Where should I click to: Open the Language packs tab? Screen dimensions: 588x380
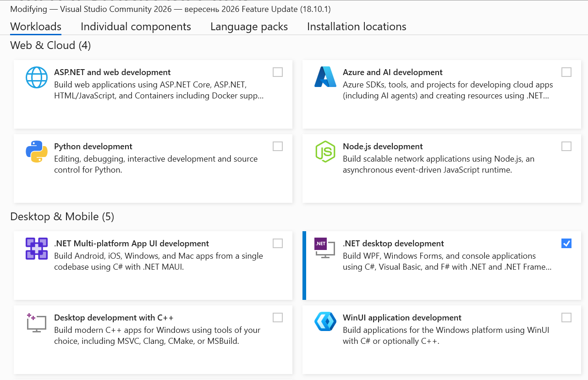(x=249, y=27)
